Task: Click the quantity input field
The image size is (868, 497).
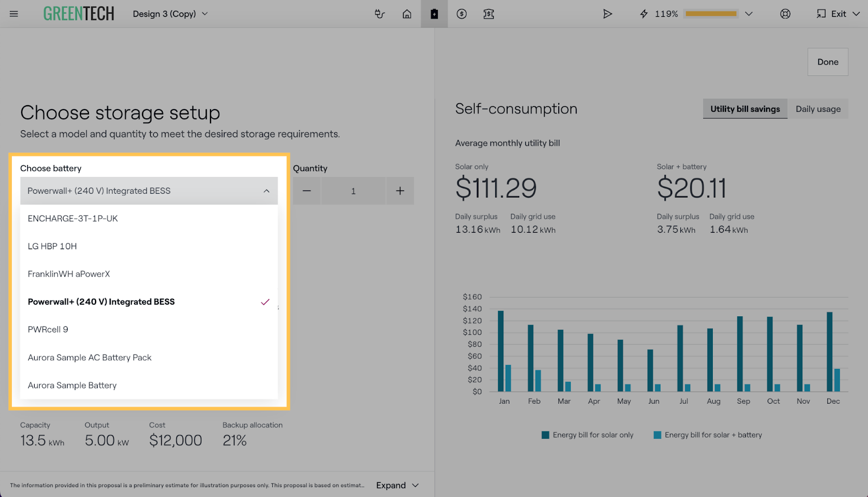Action: 353,191
